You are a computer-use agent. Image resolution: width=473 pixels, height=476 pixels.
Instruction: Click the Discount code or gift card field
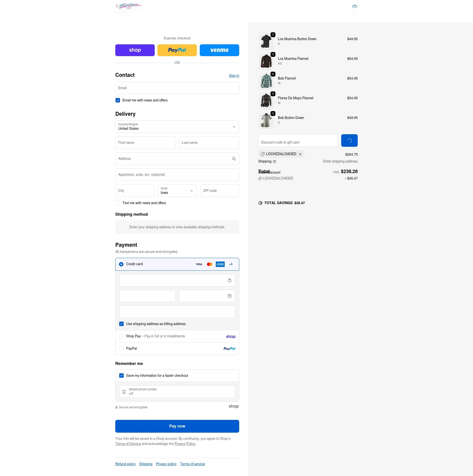click(298, 141)
